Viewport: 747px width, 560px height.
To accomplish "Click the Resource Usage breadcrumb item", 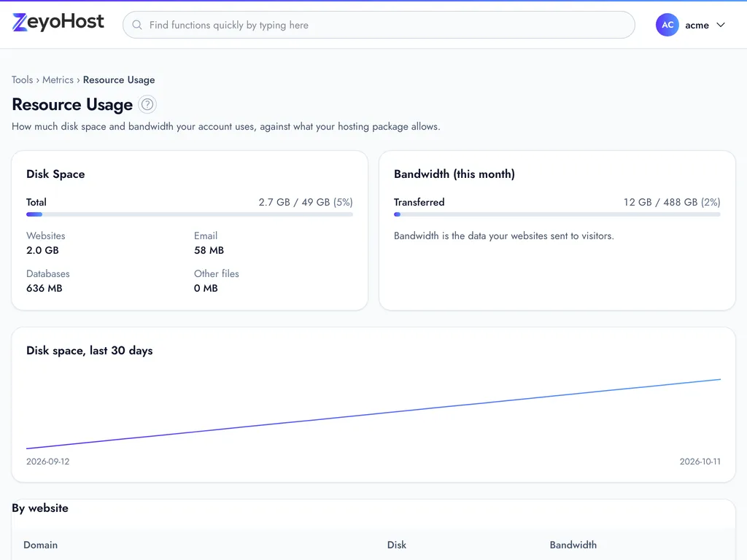I will pos(119,79).
